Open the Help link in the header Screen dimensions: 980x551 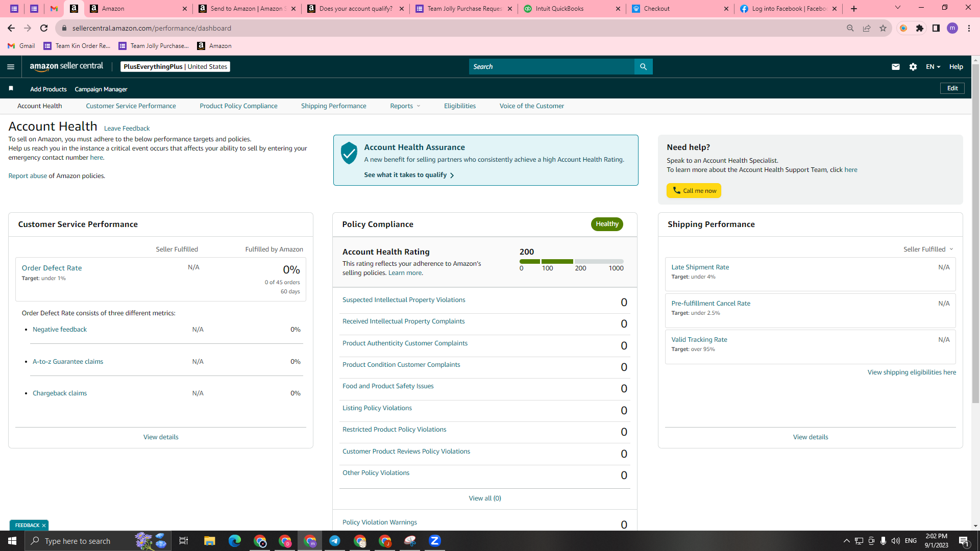tap(956, 67)
